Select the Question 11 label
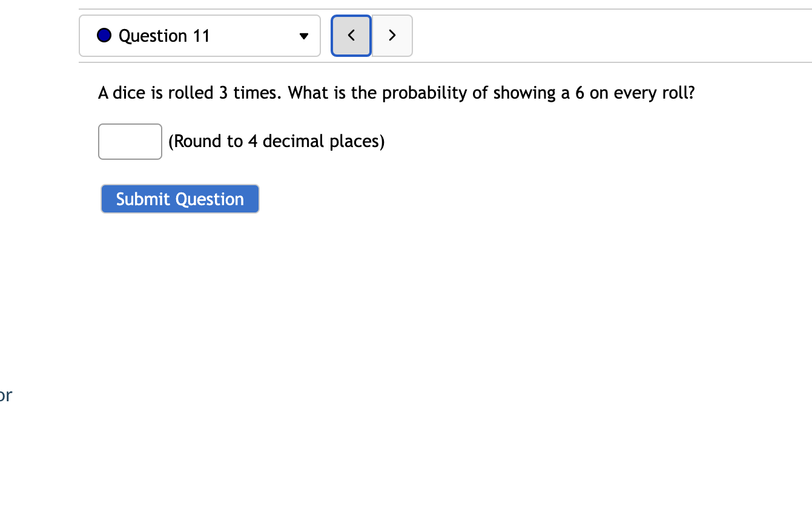Image resolution: width=812 pixels, height=509 pixels. (163, 36)
